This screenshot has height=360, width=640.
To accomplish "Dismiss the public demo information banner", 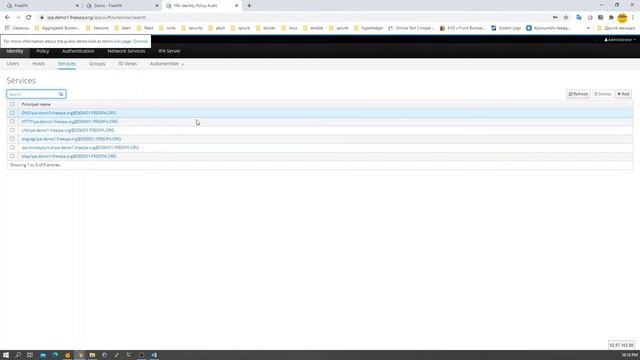I will [x=140, y=41].
